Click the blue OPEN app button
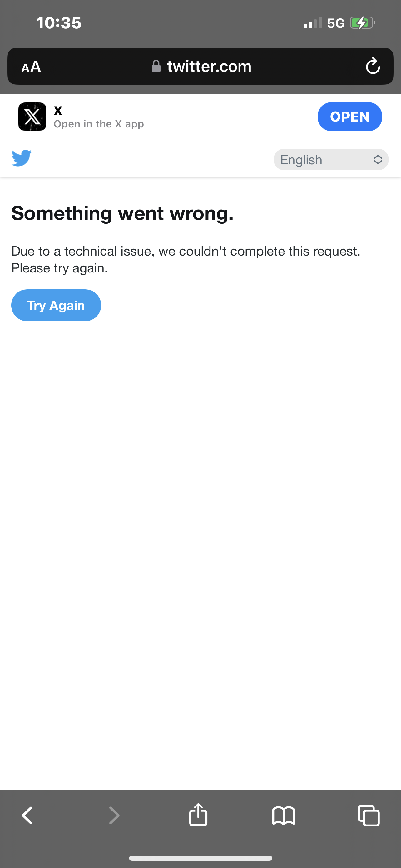 (350, 117)
